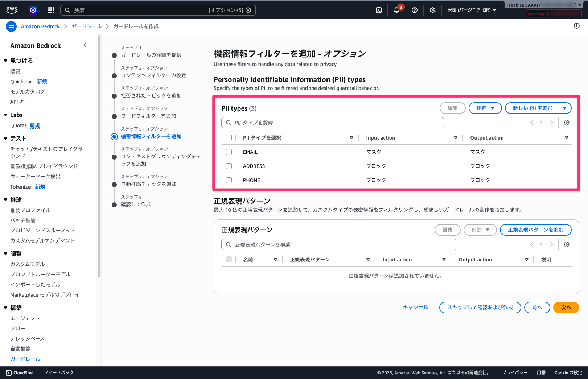
Task: Open the info panel icon
Action: tap(576, 26)
